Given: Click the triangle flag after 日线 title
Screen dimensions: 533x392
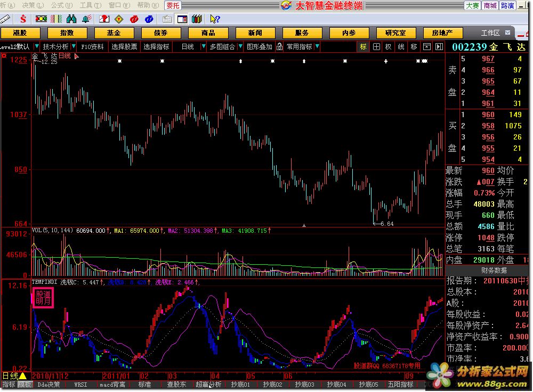Looking at the screenshot, I should [x=76, y=56].
